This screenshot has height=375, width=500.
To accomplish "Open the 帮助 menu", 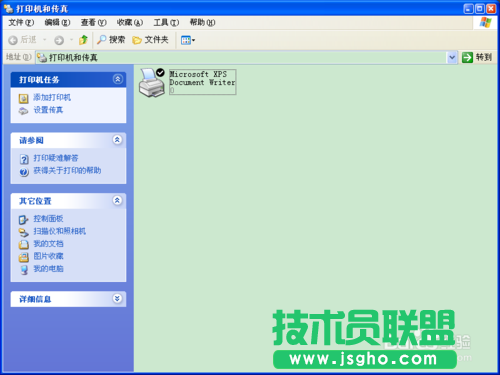I will click(202, 22).
